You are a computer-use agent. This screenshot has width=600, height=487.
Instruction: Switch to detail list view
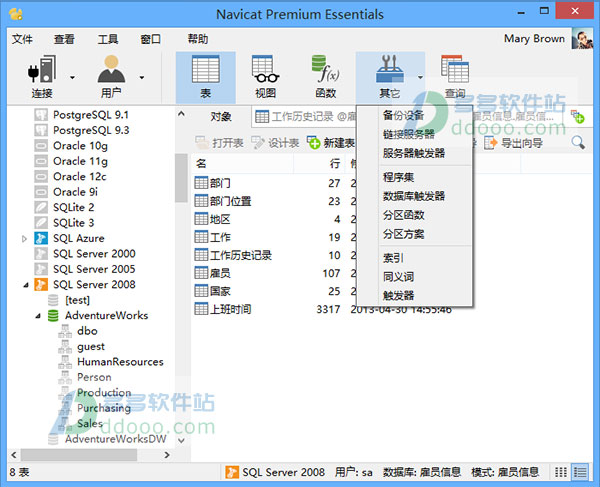pos(580,472)
